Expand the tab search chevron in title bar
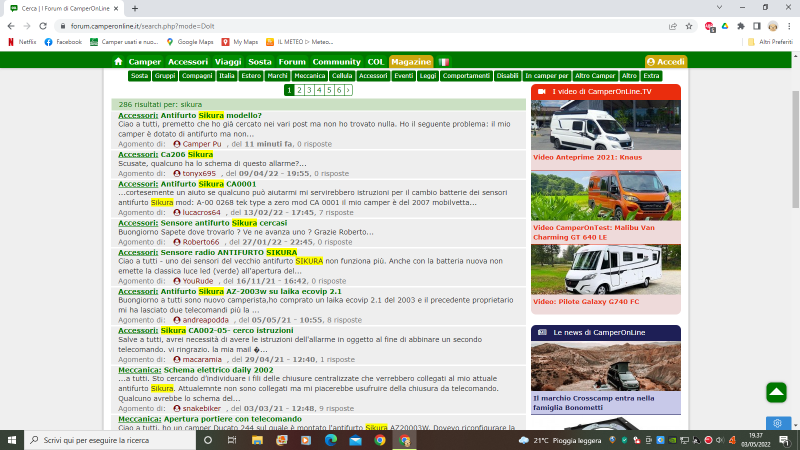This screenshot has height=450, width=800. pyautogui.click(x=719, y=8)
